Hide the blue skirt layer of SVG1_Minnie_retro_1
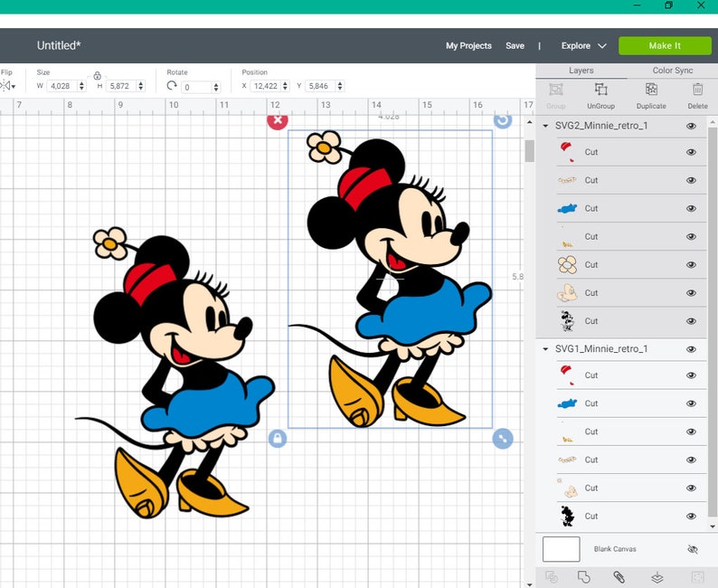This screenshot has height=588, width=718. tap(691, 403)
